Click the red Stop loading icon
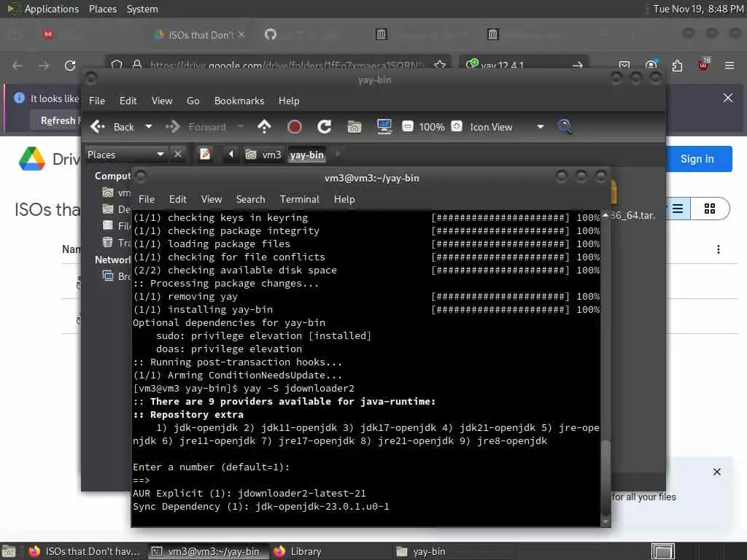Image resolution: width=747 pixels, height=560 pixels. 295,127
